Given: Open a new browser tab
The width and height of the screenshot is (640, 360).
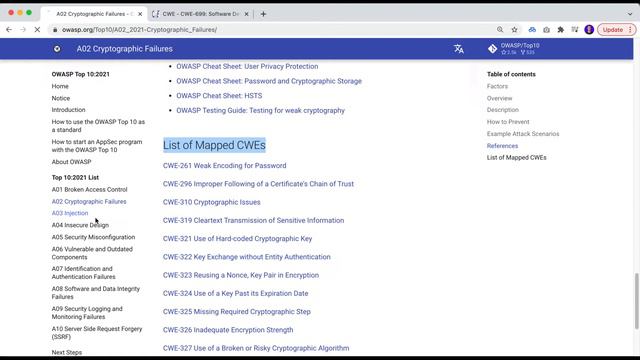Looking at the screenshot, I should (263, 14).
